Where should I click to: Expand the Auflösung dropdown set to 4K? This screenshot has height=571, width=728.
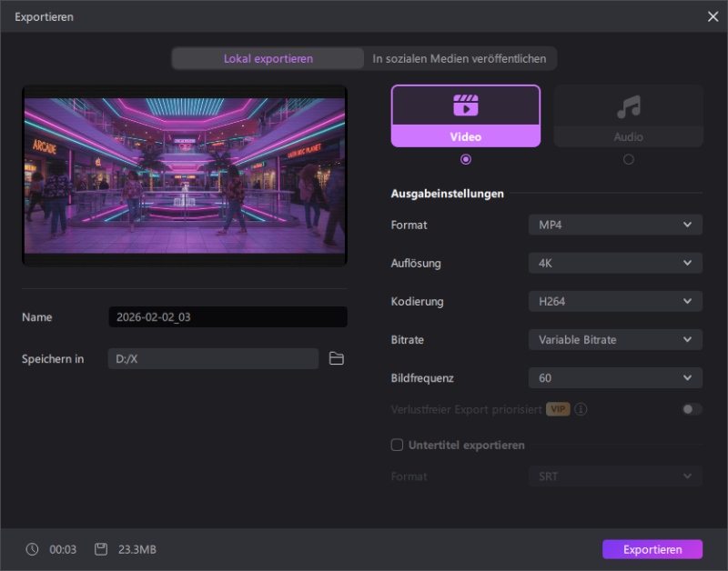click(615, 263)
